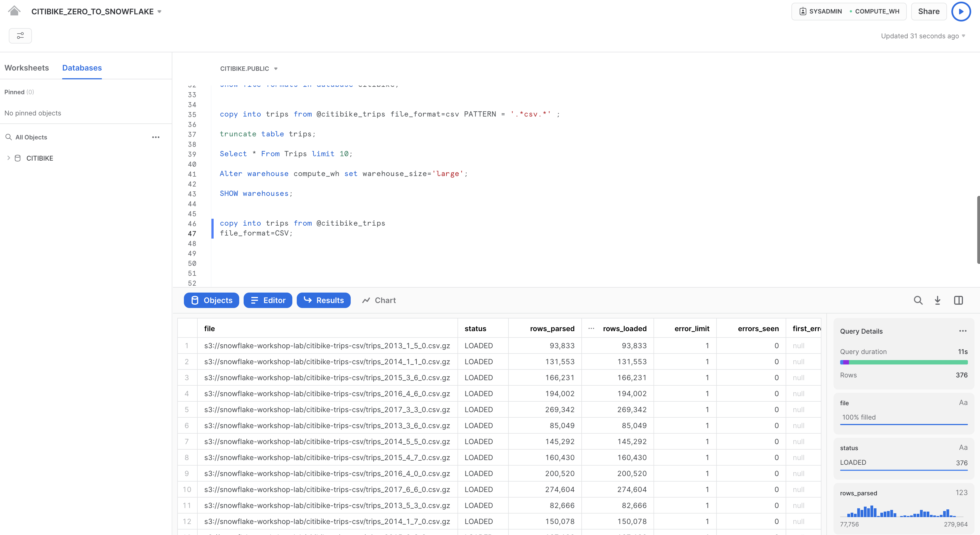Toggle the Objects panel button
The image size is (980, 535).
pos(211,301)
